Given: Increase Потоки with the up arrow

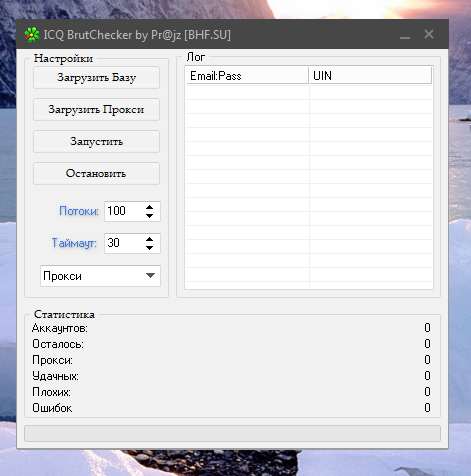Looking at the screenshot, I should coord(149,207).
